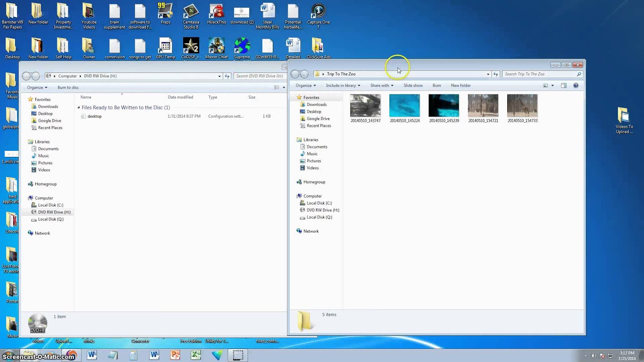Open view options arrow in Trip To The Zoo toolbar
The width and height of the screenshot is (644, 362).
(552, 85)
